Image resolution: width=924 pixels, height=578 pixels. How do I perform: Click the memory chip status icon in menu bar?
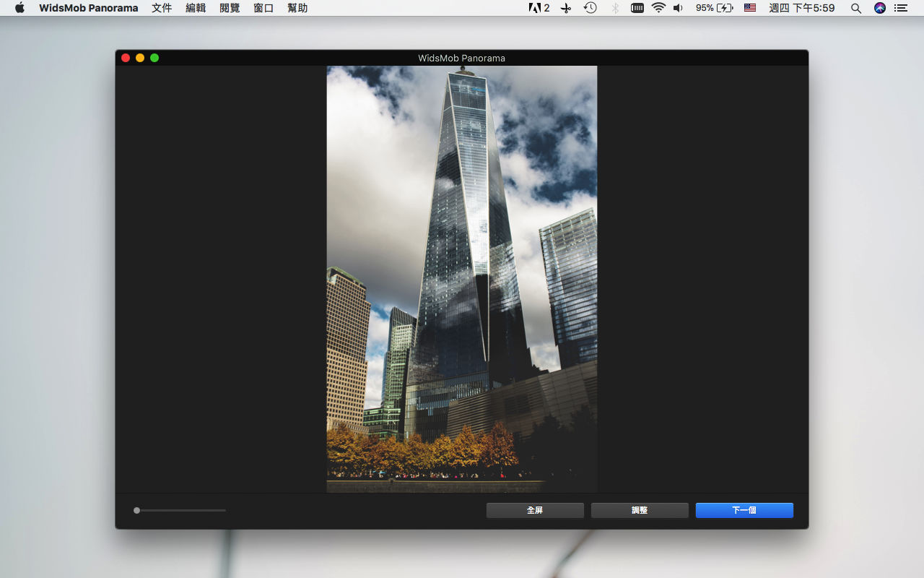(x=637, y=8)
